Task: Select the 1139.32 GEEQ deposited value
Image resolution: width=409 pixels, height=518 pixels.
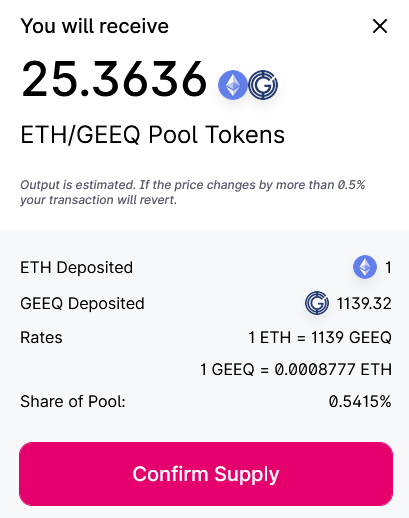Action: (x=364, y=303)
